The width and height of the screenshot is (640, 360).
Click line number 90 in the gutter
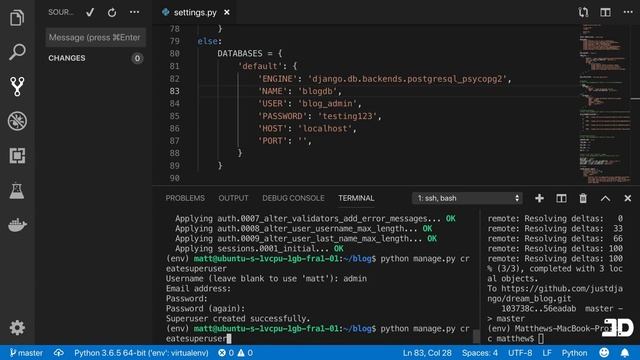pyautogui.click(x=174, y=178)
